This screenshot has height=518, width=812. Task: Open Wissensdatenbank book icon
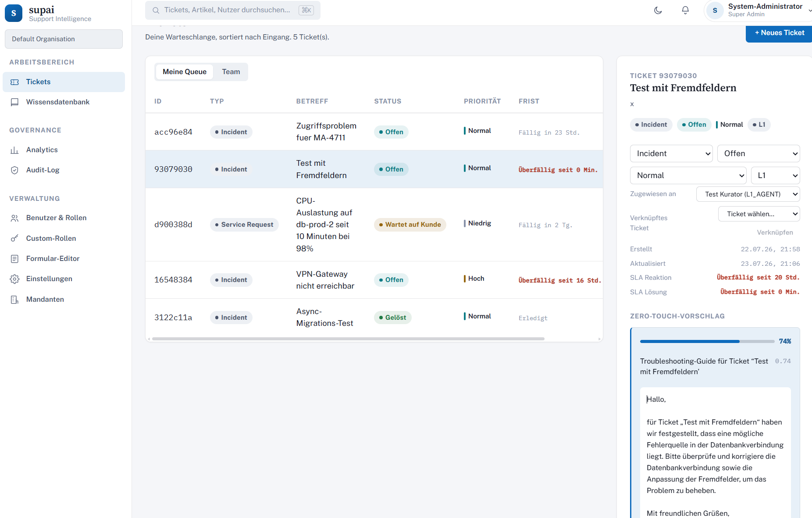pos(14,102)
